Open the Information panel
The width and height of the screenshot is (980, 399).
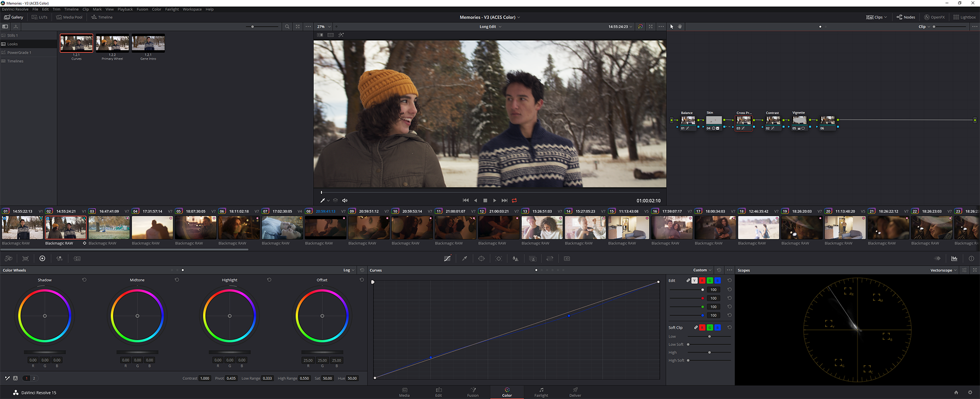[x=971, y=258]
